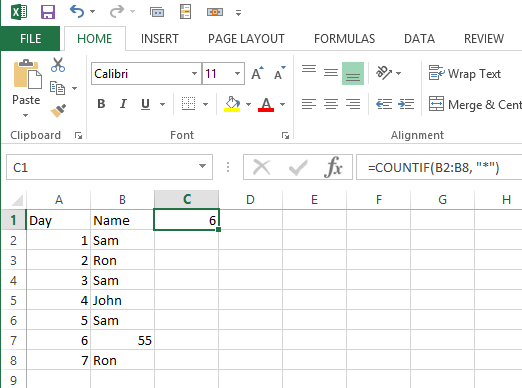The height and width of the screenshot is (388, 522).
Task: Save the workbook with the floppy icon
Action: point(48,12)
